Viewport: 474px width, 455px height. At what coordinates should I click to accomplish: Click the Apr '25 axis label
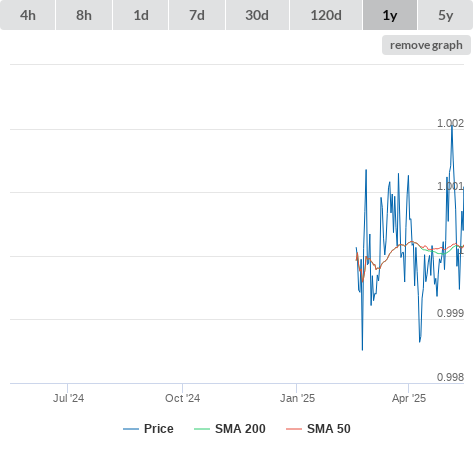[x=409, y=398]
